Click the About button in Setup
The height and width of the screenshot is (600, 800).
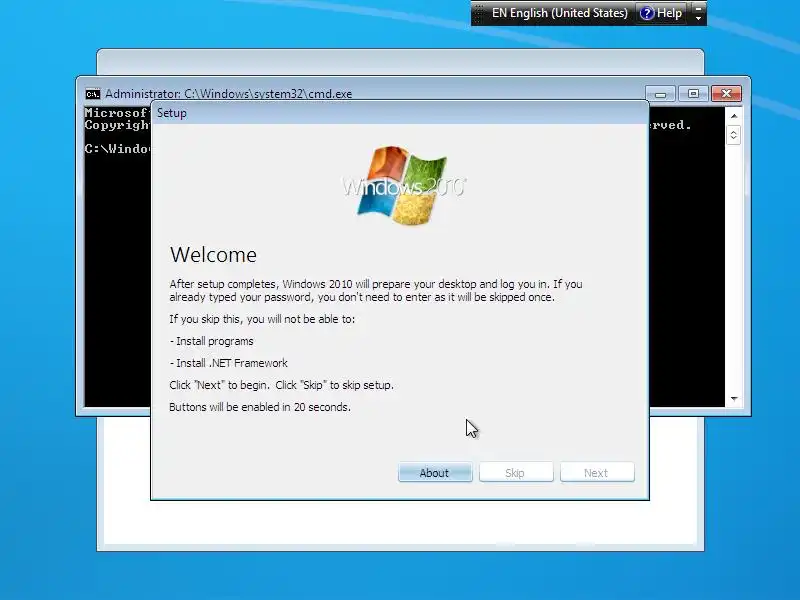(435, 472)
